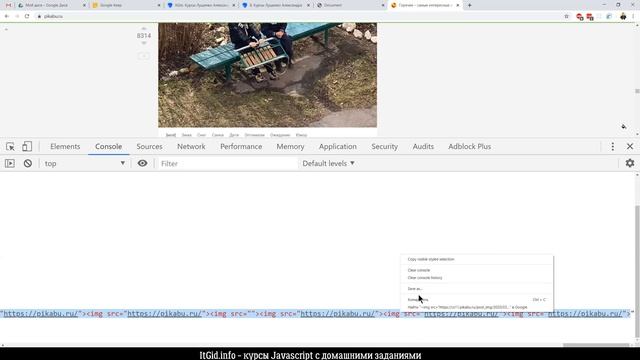Show the console sidebar icon
This screenshot has width=640, height=360.
pyautogui.click(x=10, y=163)
